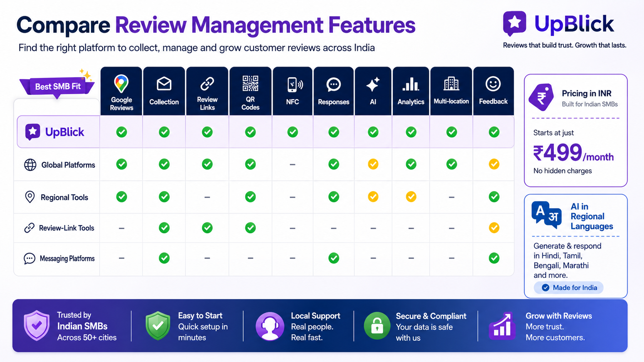The image size is (644, 362).
Task: Click the green shield checkmark beside Easy to Start
Action: (158, 325)
